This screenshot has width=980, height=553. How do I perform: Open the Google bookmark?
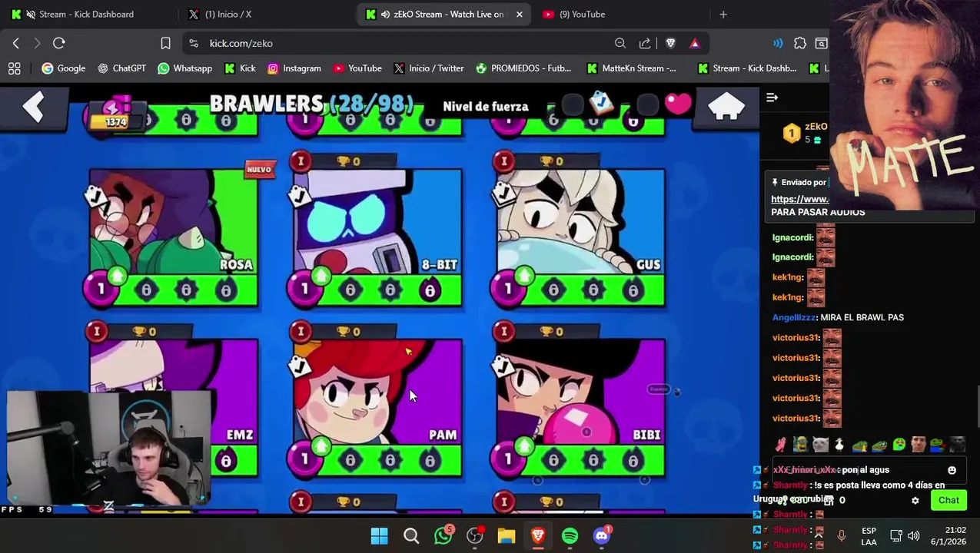pos(63,68)
